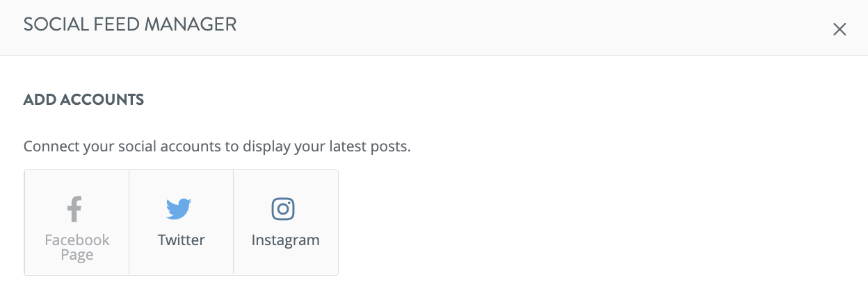
Task: Select the Instagram text label
Action: click(285, 241)
